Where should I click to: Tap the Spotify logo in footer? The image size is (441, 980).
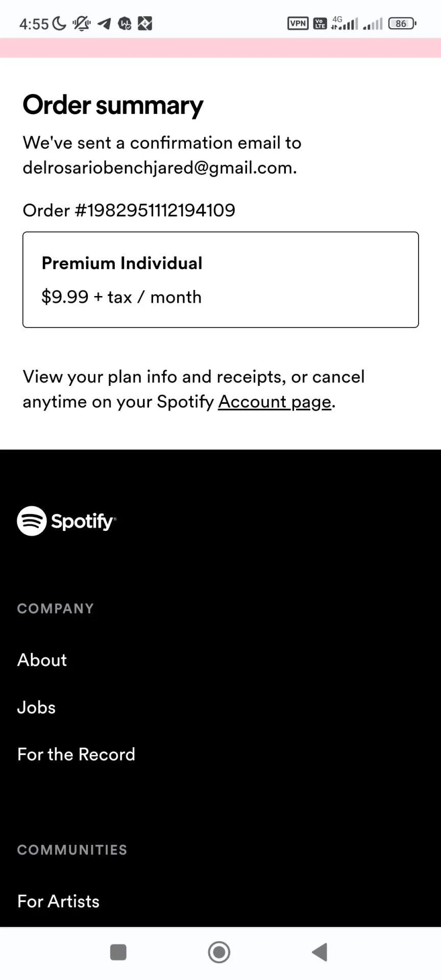tap(67, 521)
